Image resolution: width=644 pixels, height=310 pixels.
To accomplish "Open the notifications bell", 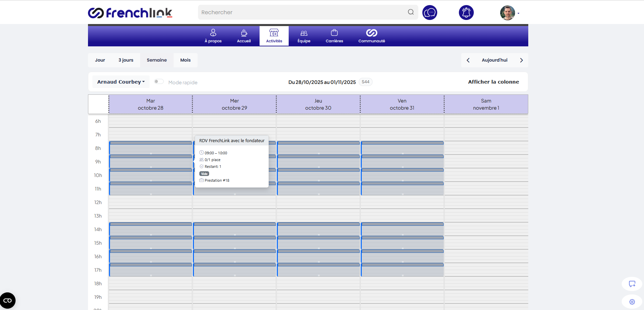I will point(466,13).
